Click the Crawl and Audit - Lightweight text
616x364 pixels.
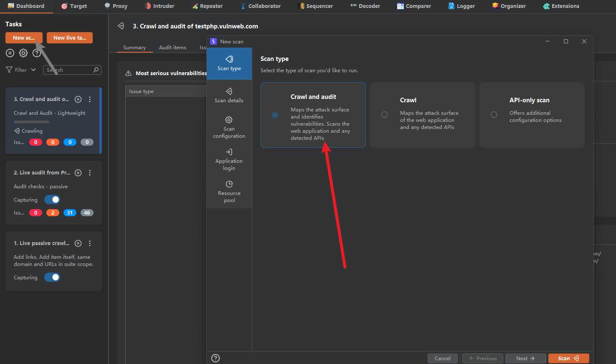pos(49,113)
